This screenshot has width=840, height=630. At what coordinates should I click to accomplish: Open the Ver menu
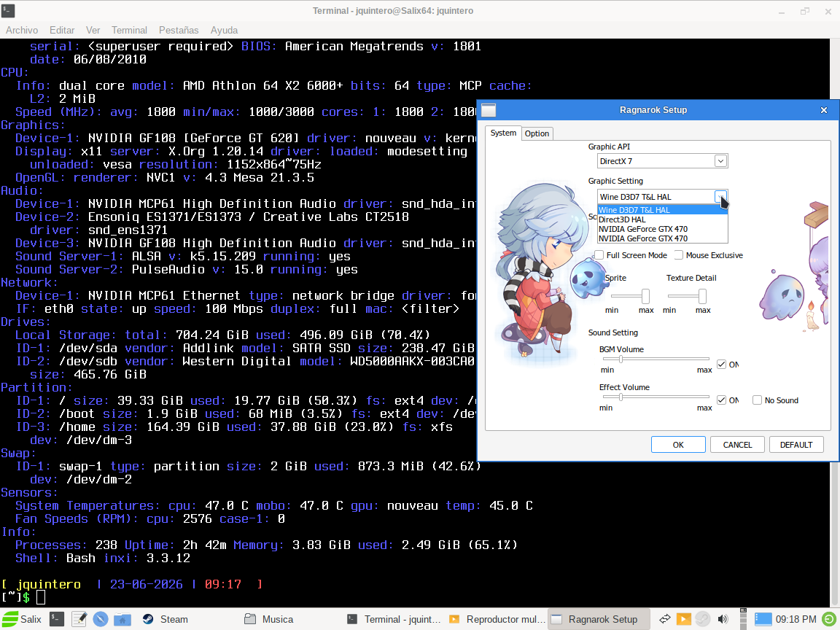pyautogui.click(x=93, y=31)
